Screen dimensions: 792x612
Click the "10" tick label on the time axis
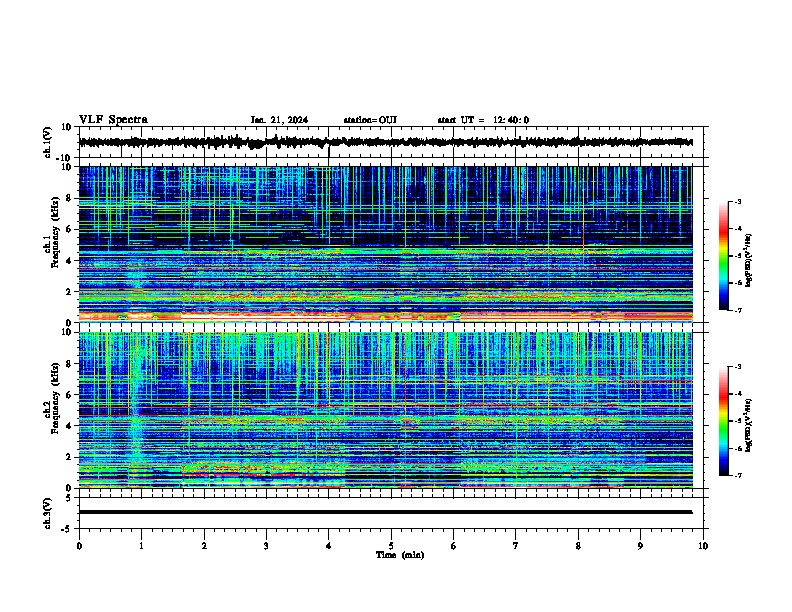[x=703, y=546]
